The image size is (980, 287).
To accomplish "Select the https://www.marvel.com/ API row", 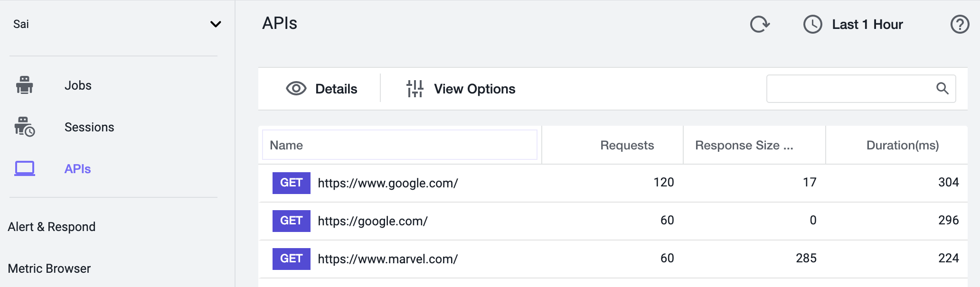I will point(613,259).
